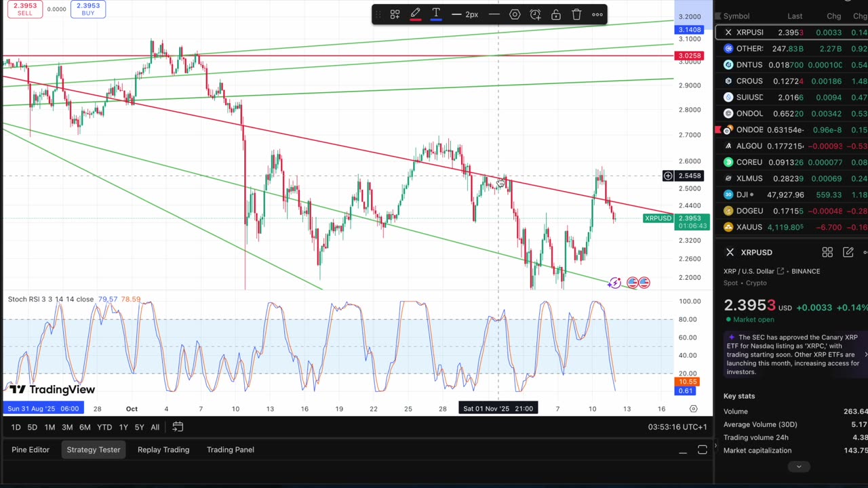Screen dimensions: 868x488
Task: Select XRPUSD row in watchlist
Action: (791, 33)
